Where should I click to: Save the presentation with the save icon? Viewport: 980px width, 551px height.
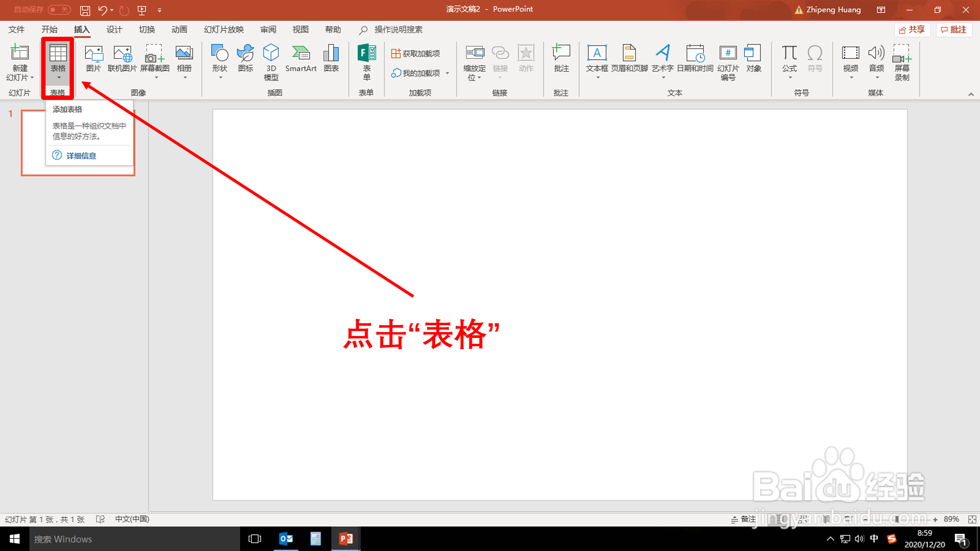click(85, 10)
